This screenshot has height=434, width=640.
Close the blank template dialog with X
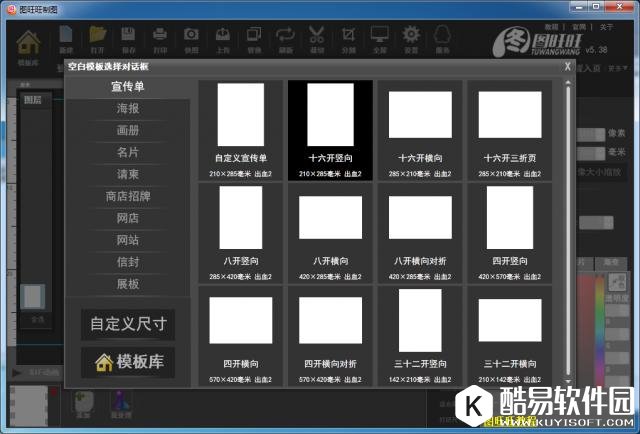(568, 66)
